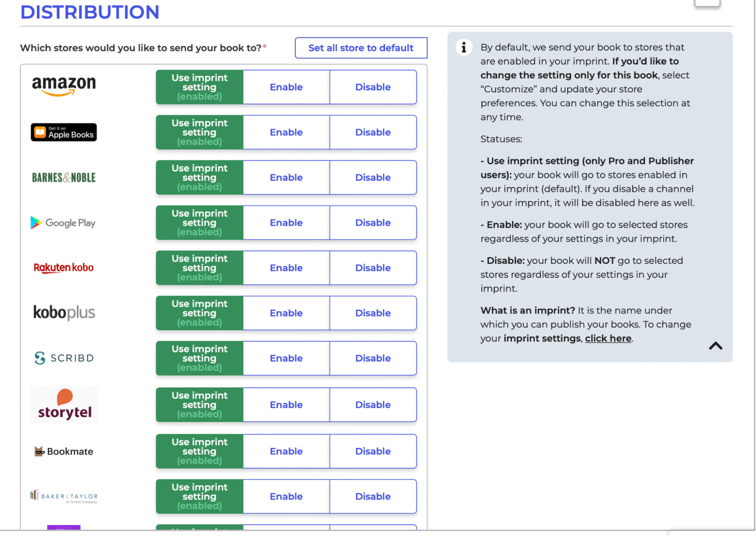Enable Kobo Plus distribution for this book

(286, 313)
